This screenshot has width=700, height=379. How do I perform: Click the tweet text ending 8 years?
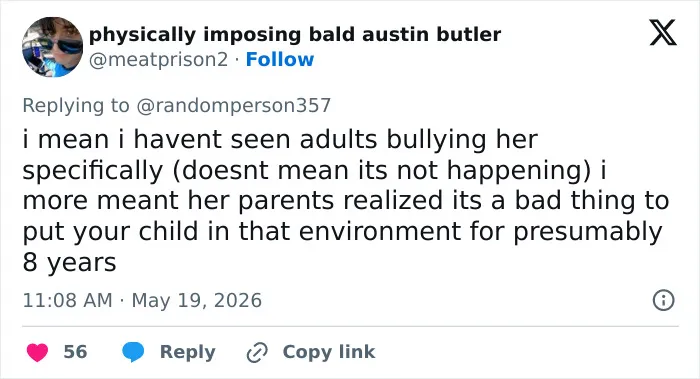coord(70,262)
